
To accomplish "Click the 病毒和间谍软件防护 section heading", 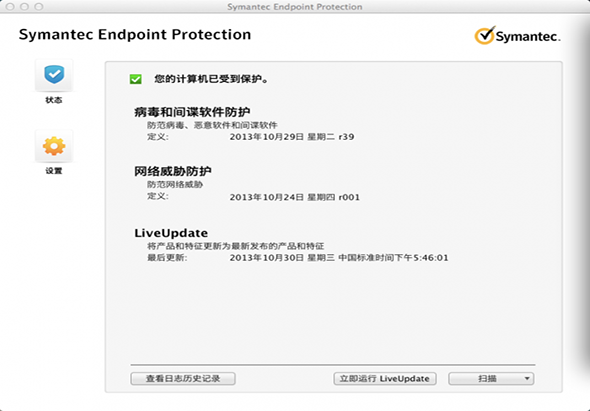I will pos(192,112).
